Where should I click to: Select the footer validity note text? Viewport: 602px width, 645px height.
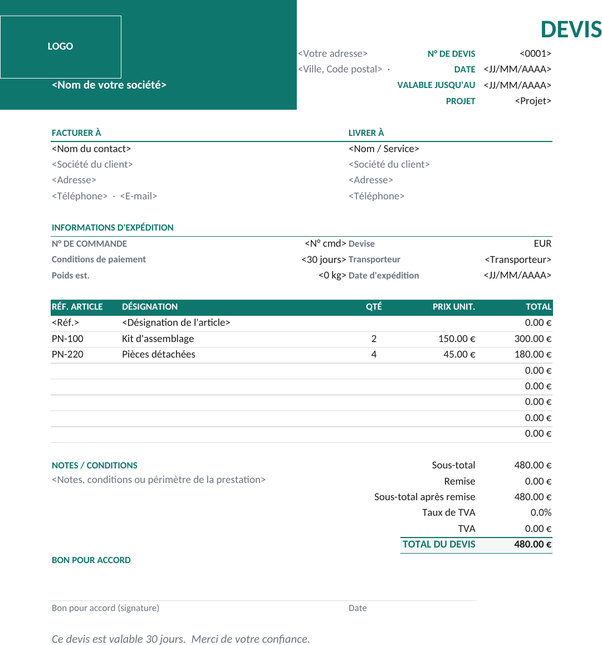pos(181,639)
